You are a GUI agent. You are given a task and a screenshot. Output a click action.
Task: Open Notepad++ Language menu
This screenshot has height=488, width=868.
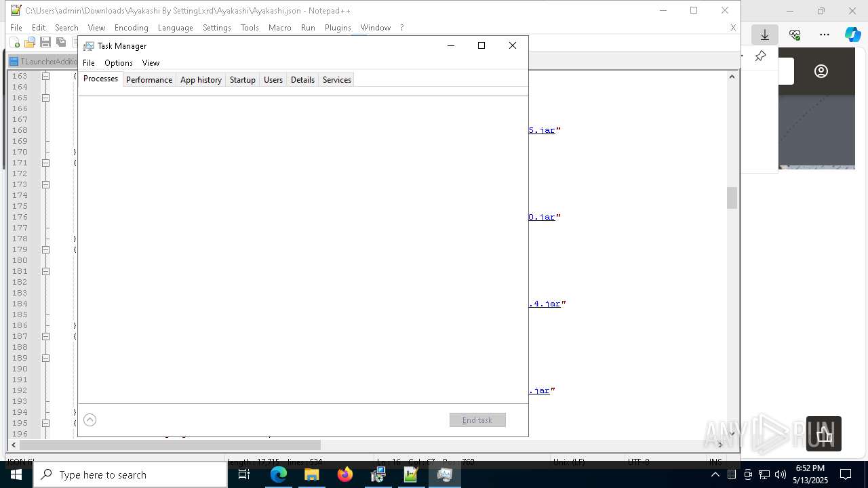[176, 28]
